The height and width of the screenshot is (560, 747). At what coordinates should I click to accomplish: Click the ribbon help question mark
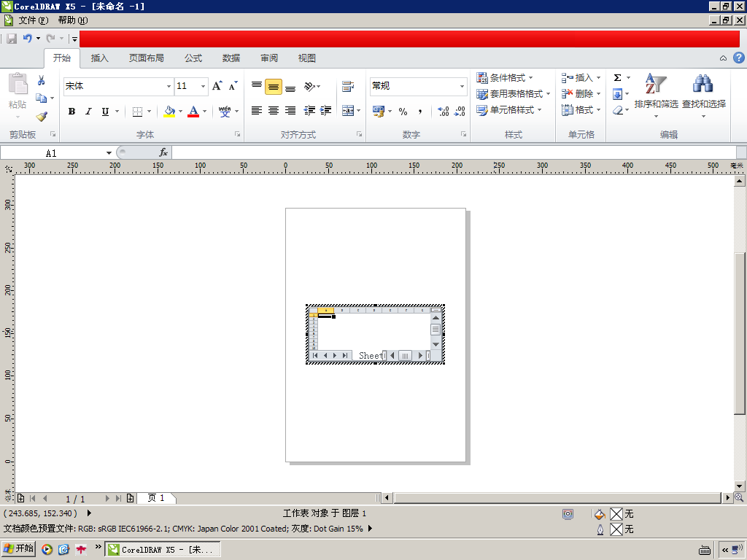[x=738, y=58]
